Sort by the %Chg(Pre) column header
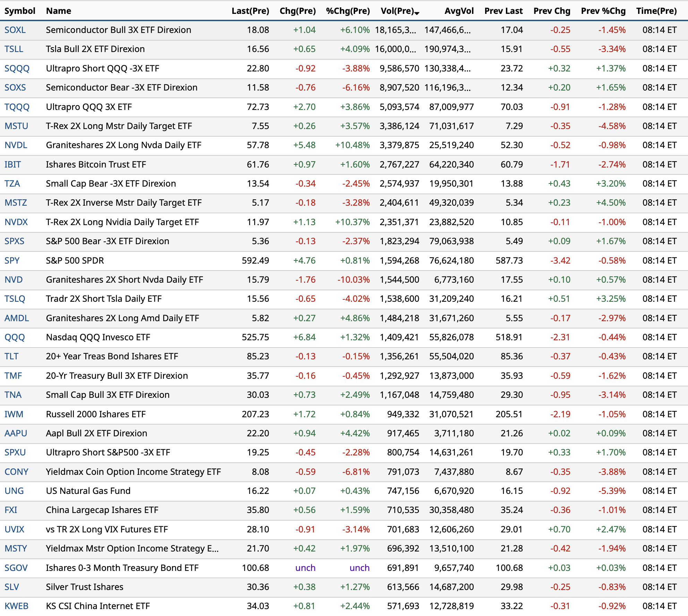Screen dimensions: 688x616 click(x=348, y=11)
